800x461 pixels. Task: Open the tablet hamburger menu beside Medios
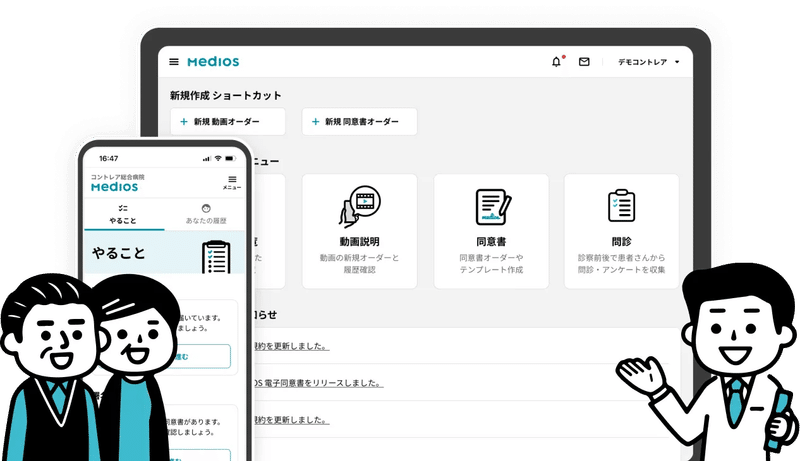point(174,62)
